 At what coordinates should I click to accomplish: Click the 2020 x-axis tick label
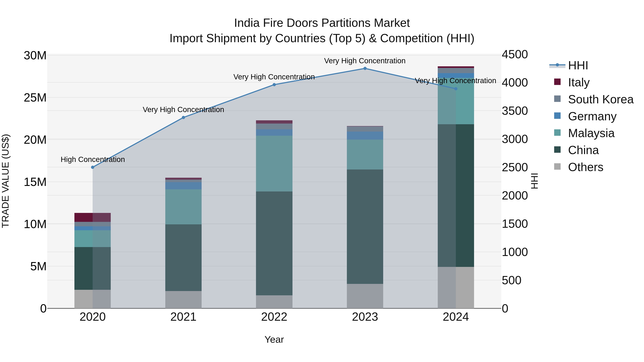(92, 317)
